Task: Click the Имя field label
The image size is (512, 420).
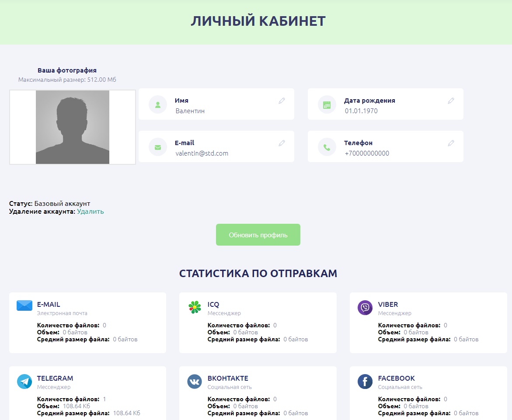Action: [x=181, y=101]
